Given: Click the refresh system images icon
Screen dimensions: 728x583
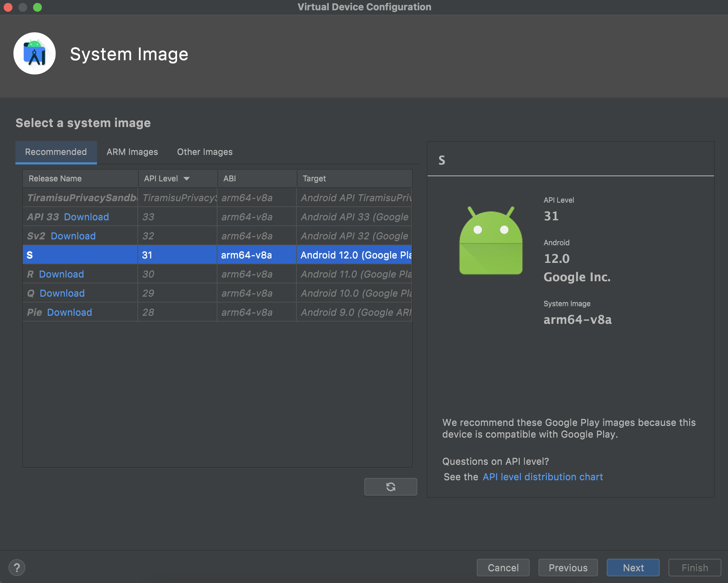Looking at the screenshot, I should (390, 487).
